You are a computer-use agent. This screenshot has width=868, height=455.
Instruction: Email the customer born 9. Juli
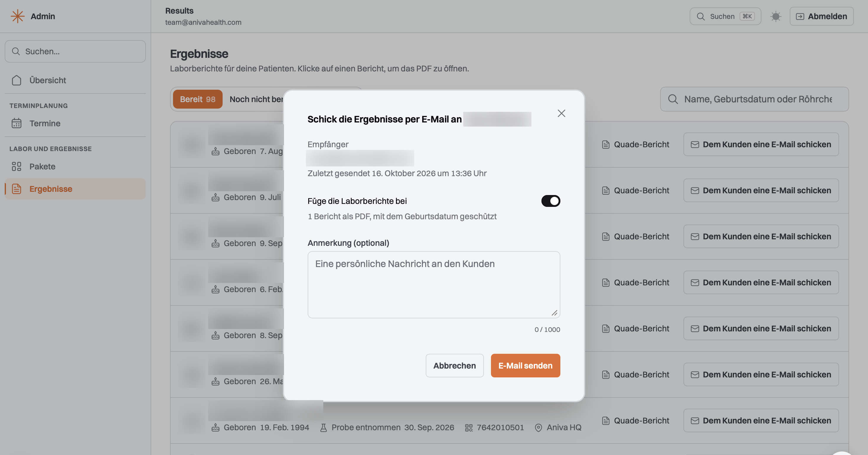(x=761, y=190)
